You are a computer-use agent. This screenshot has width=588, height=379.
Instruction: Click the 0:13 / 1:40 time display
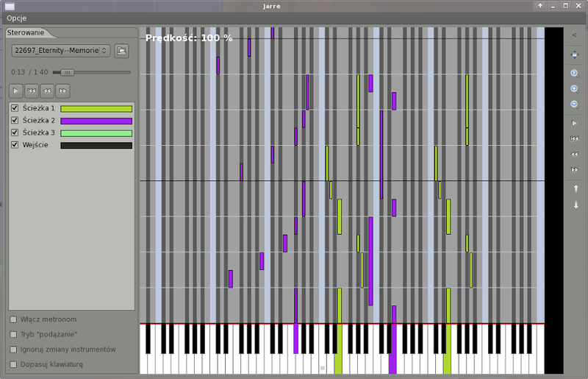pyautogui.click(x=29, y=72)
